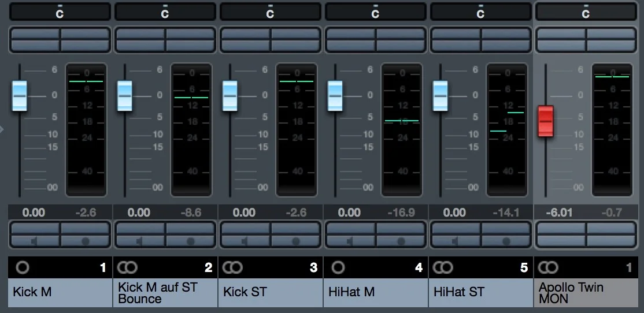
Task: Select the Kick M channel name
Action: click(60, 292)
